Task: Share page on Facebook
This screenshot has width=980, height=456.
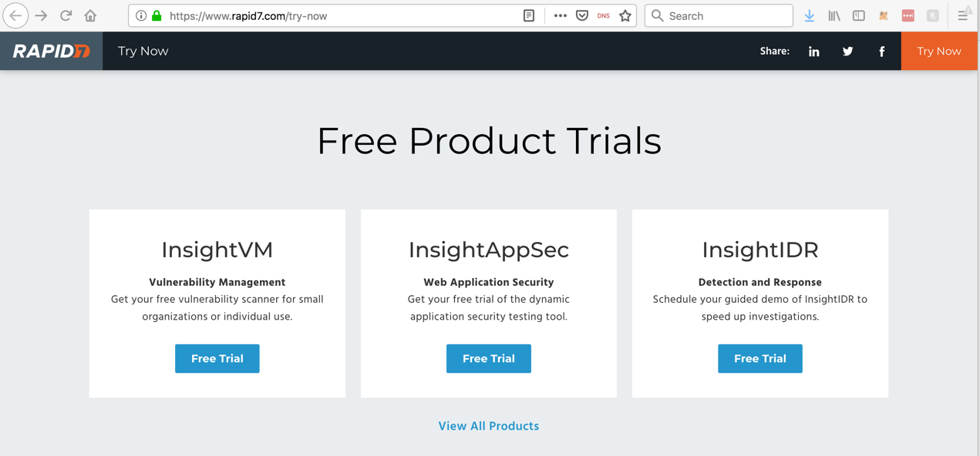Action: click(x=881, y=52)
